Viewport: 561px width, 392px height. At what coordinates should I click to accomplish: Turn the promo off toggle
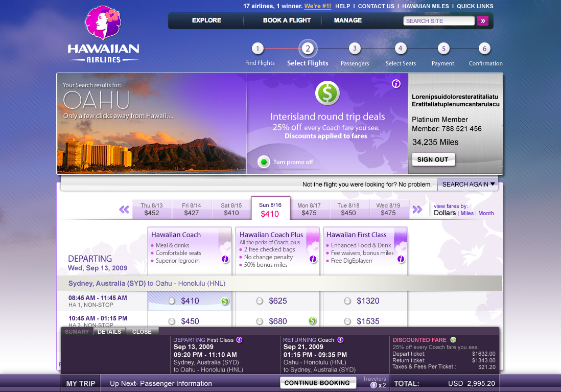(x=264, y=162)
